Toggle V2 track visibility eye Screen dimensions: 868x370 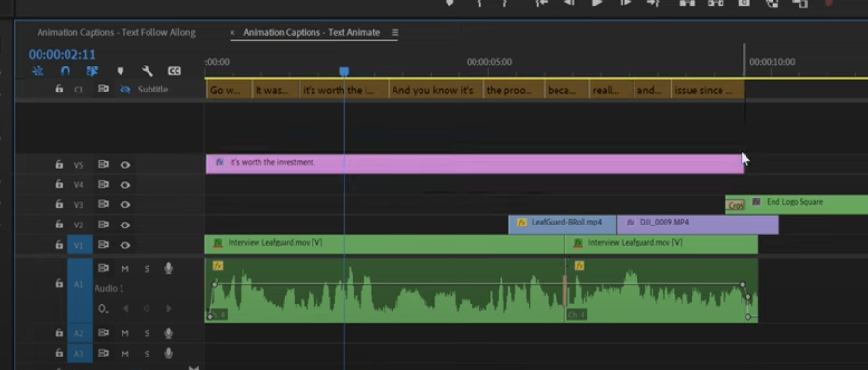(125, 225)
